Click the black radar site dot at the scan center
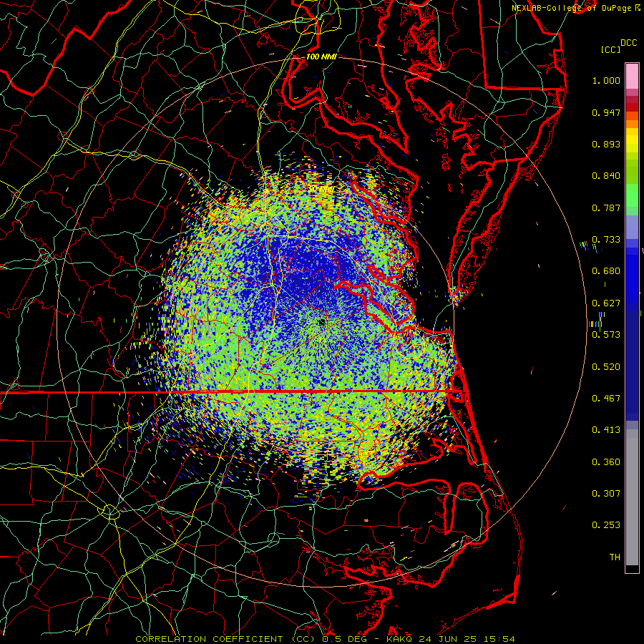 coord(322,323)
